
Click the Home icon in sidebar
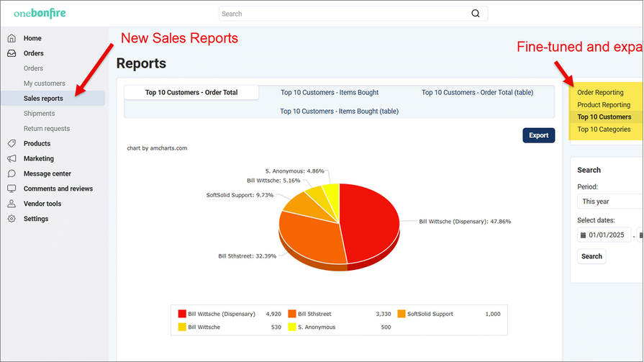coord(12,38)
